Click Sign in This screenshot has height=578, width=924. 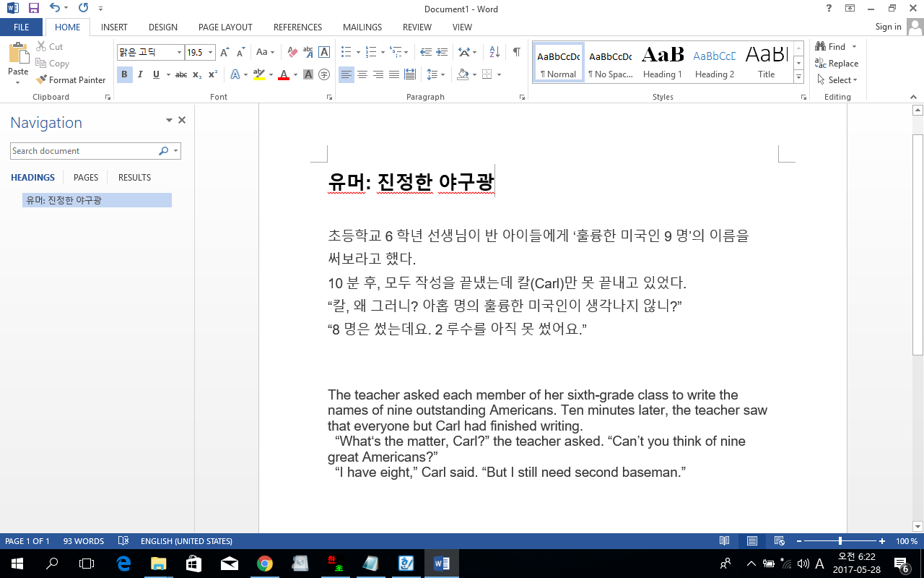tap(888, 27)
